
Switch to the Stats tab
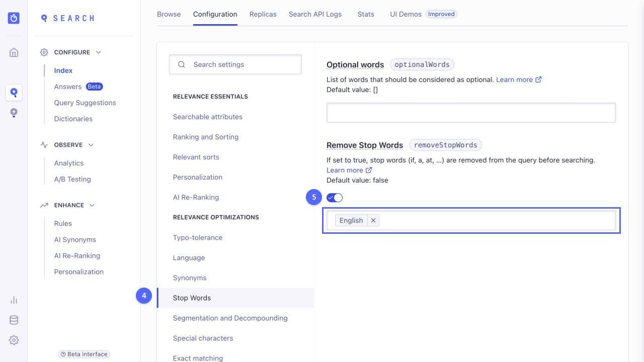(x=366, y=14)
